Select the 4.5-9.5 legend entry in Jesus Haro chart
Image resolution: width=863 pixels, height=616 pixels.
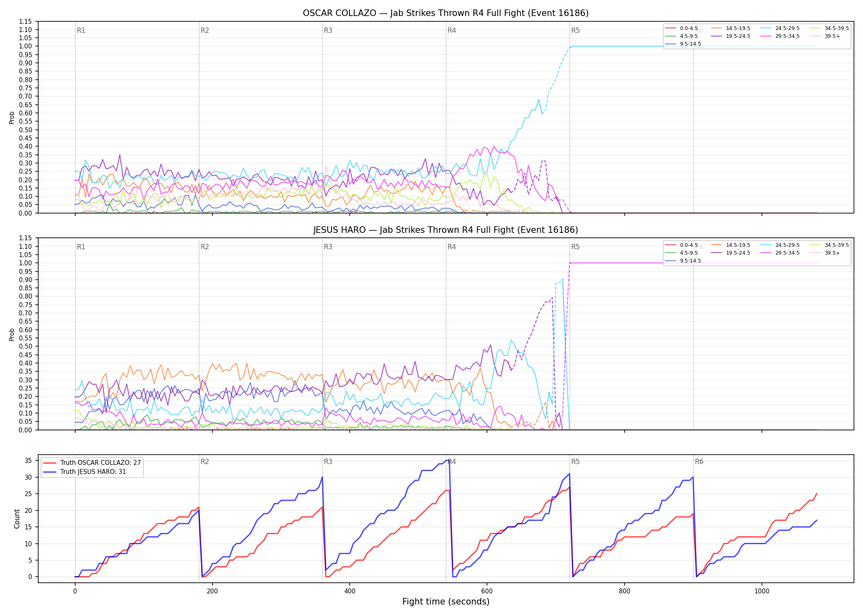(681, 253)
